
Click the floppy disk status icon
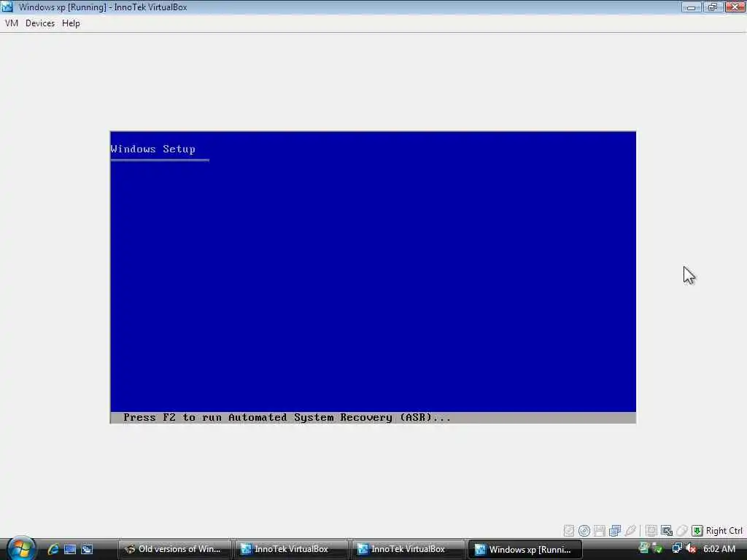pyautogui.click(x=600, y=531)
